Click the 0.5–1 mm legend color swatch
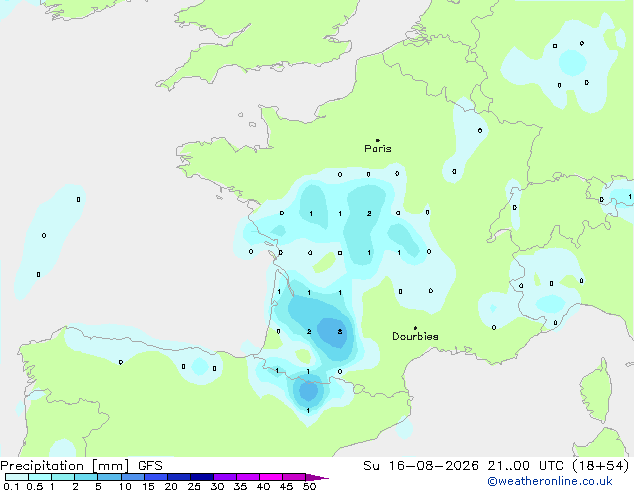This screenshot has height=490, width=634. point(40,477)
